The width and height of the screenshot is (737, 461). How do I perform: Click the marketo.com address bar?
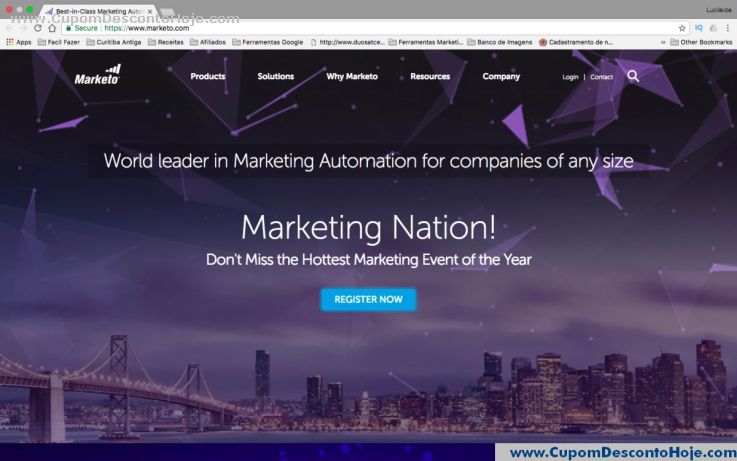point(376,28)
